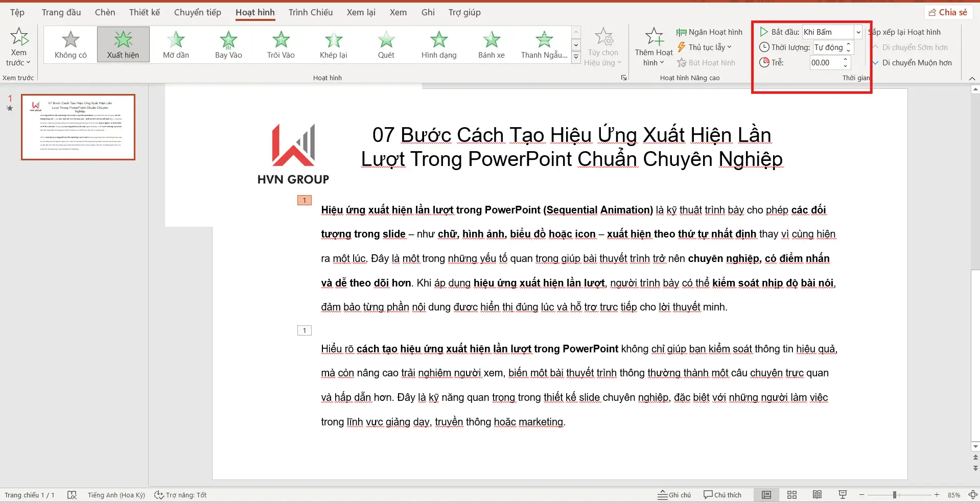Screen dimensions: 980x503
Task: Open the Trình Chiếu tab
Action: tap(310, 12)
